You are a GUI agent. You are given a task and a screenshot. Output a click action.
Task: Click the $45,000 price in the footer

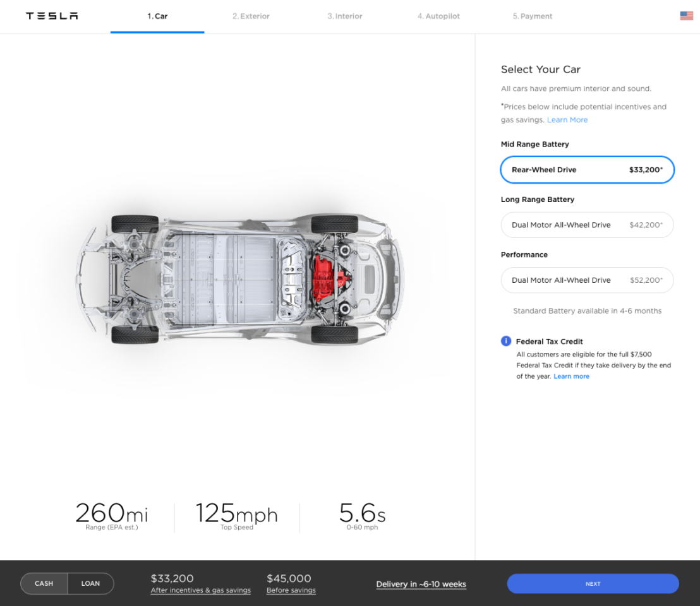(289, 578)
